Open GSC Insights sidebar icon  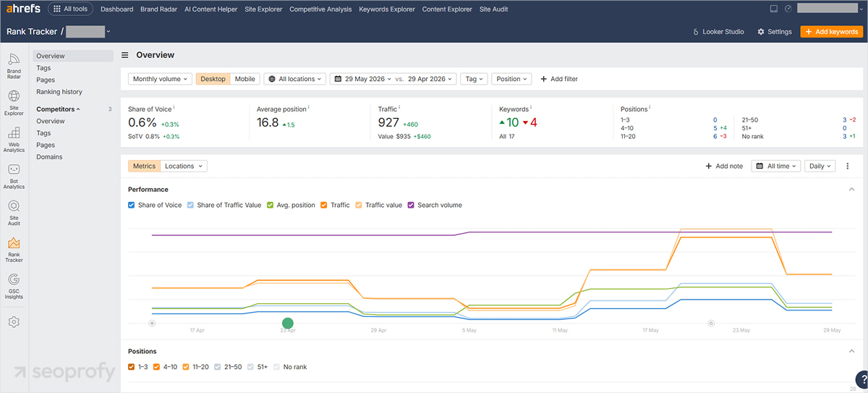click(14, 287)
